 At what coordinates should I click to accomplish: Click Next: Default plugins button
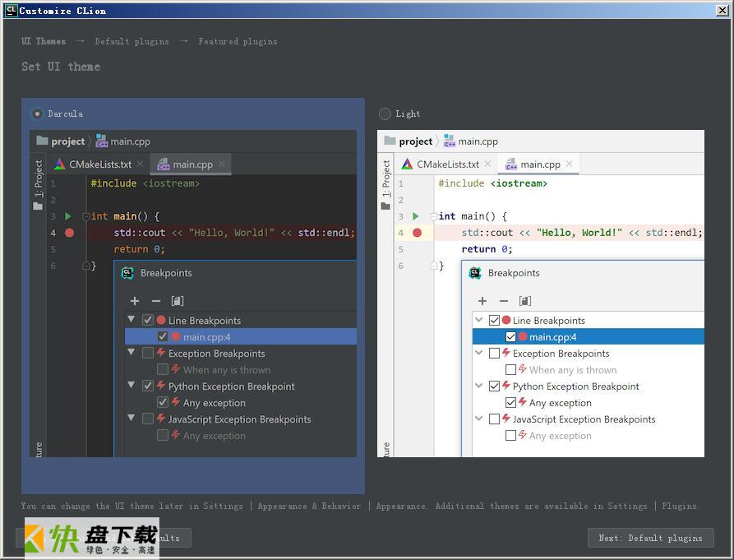[x=651, y=538]
